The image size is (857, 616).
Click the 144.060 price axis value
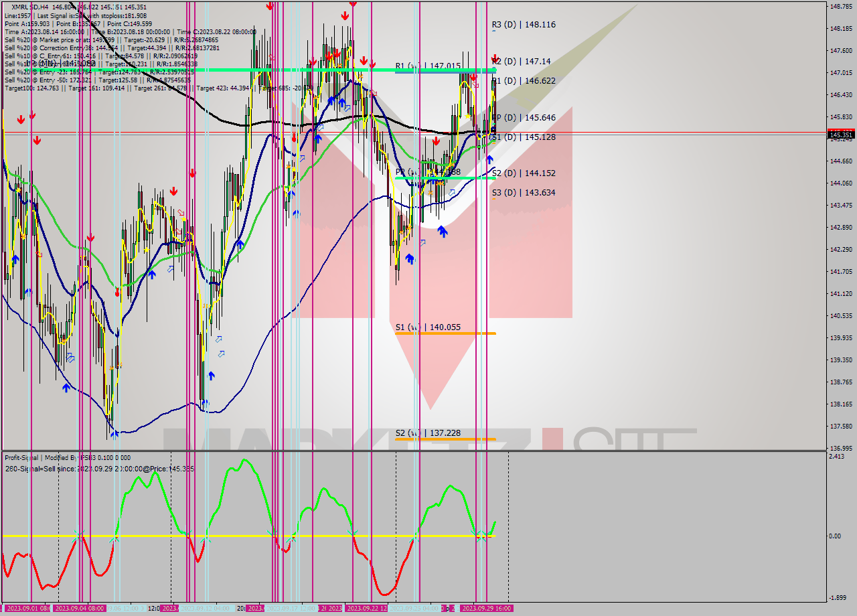841,183
